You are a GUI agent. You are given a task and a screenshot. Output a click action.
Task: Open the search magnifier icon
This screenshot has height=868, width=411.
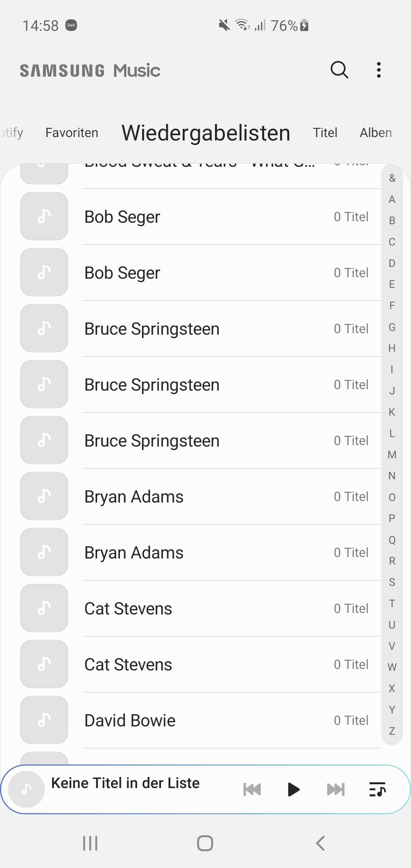(x=339, y=69)
